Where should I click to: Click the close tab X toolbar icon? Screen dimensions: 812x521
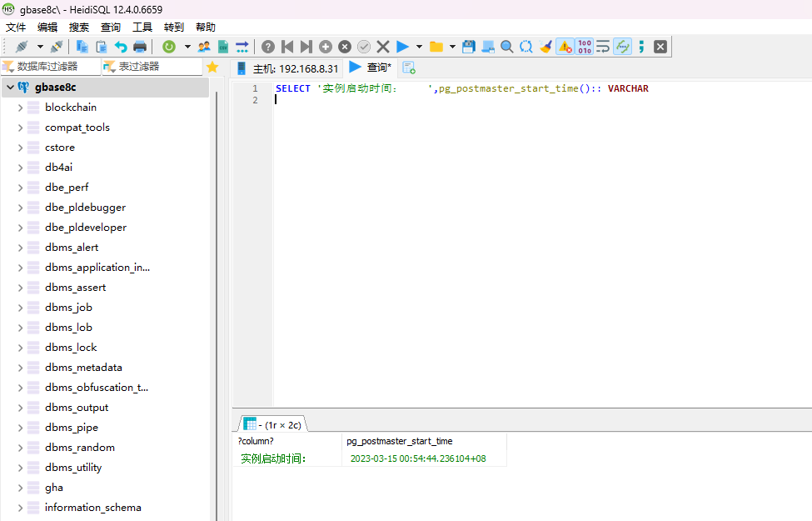[x=660, y=47]
